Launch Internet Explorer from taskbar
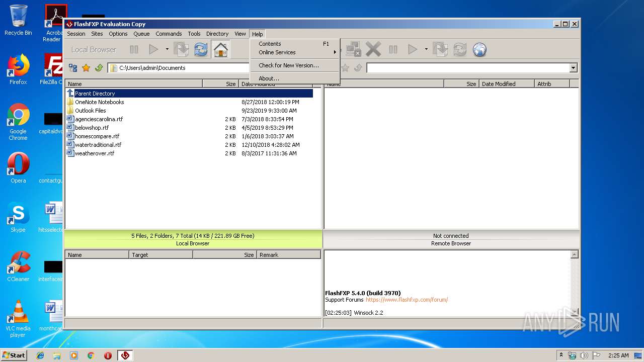 pos(40,355)
